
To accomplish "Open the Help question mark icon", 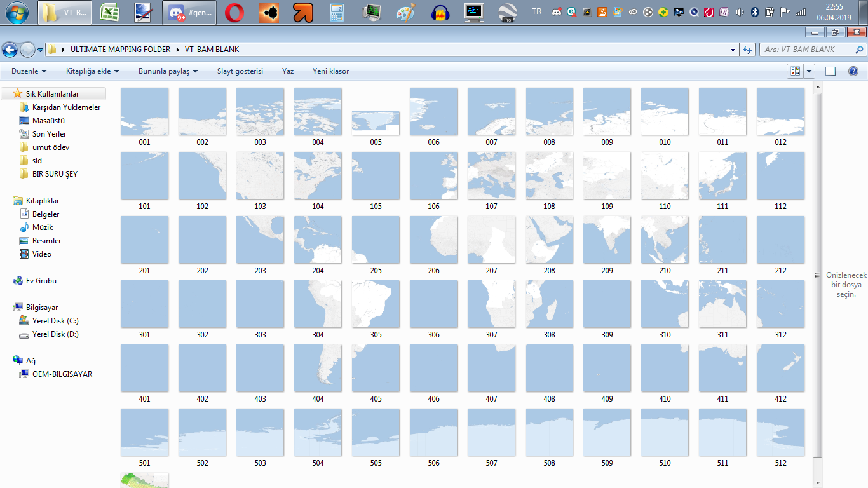I will (x=853, y=71).
